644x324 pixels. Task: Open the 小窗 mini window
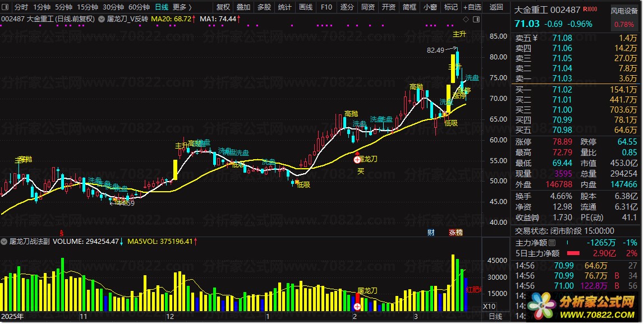tap(430, 7)
